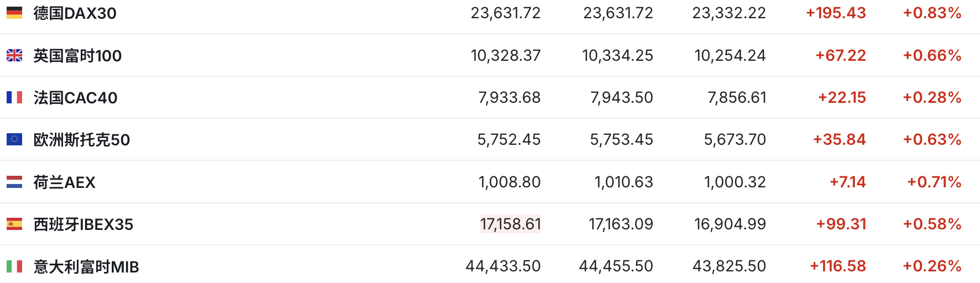Click the German flag icon
Viewport: 980px width, 283px height.
tap(14, 13)
